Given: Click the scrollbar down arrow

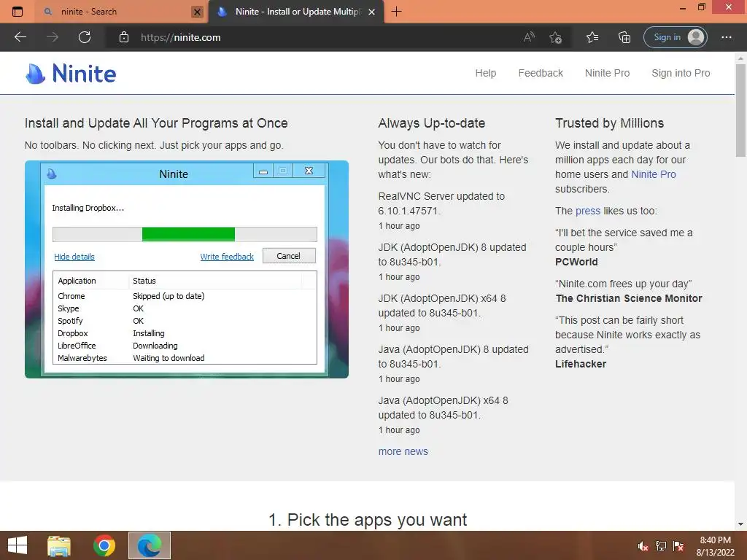Looking at the screenshot, I should [740, 524].
